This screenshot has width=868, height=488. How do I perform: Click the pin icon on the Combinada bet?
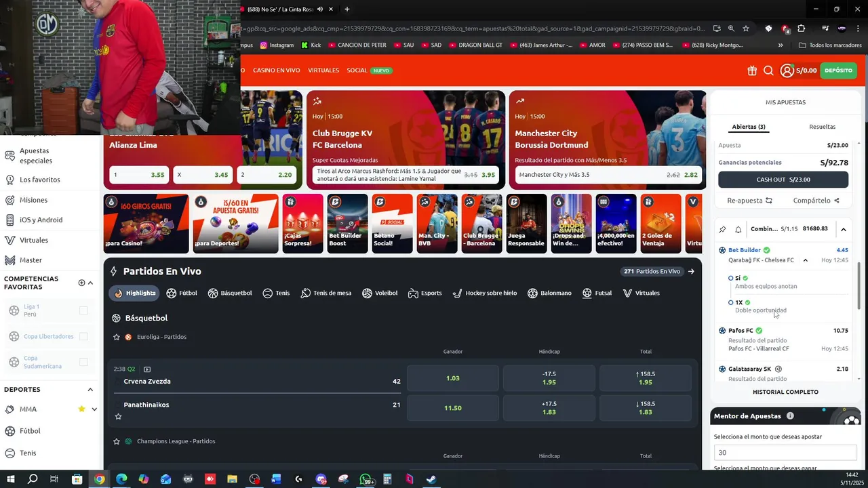click(722, 230)
